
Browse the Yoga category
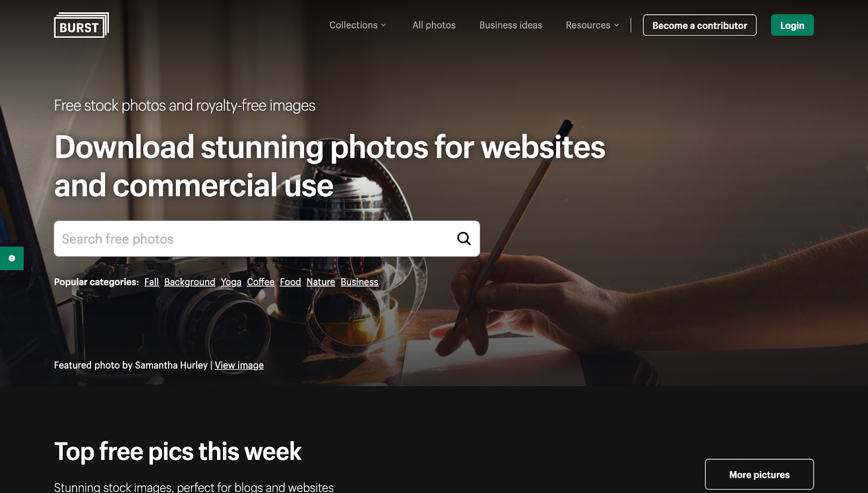[x=231, y=282]
